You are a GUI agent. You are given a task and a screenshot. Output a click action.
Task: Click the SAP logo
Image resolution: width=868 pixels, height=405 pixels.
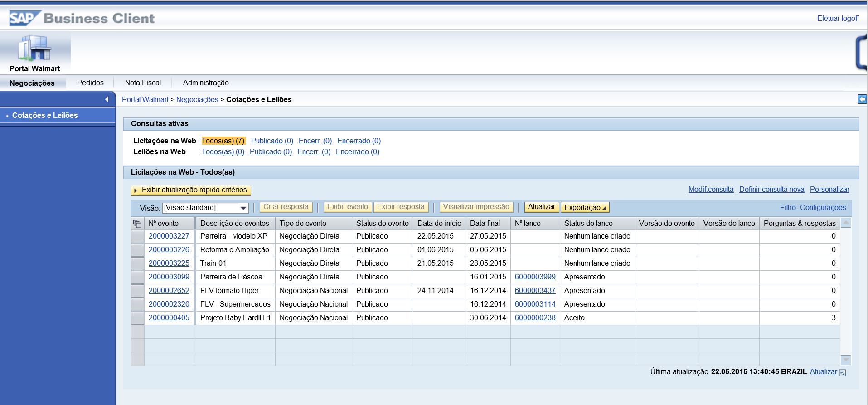point(24,18)
